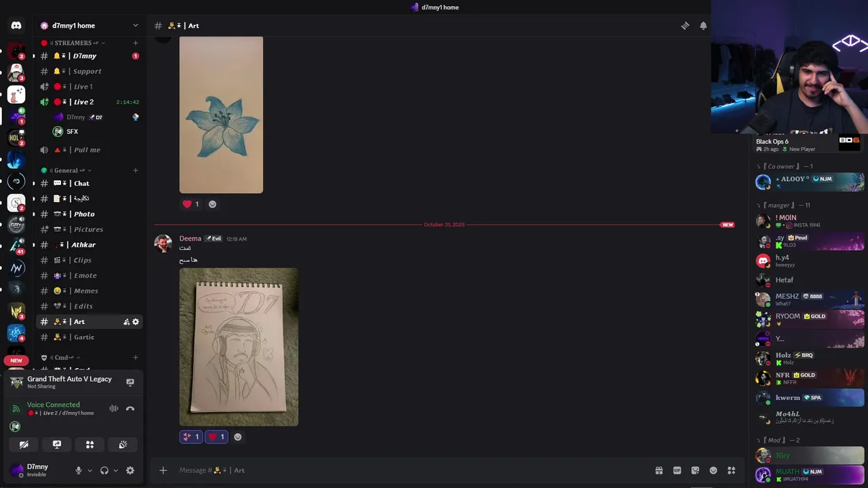This screenshot has height=488, width=868.
Task: Open the apps launcher in message bar
Action: (731, 470)
